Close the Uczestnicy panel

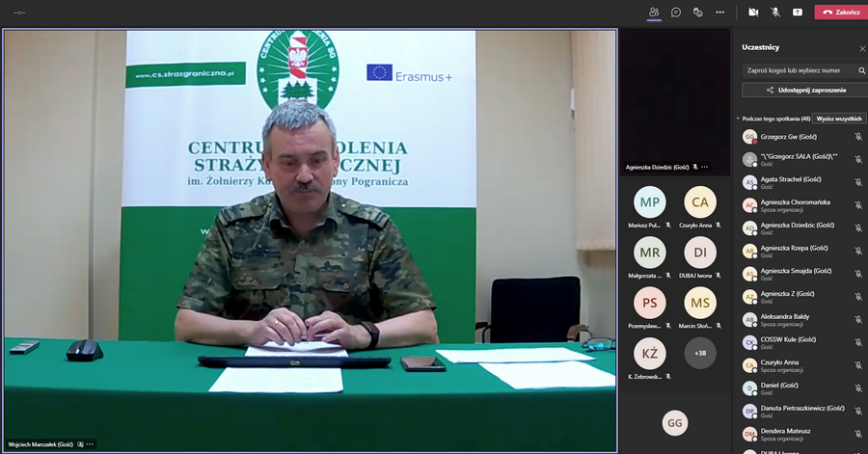pos(861,47)
